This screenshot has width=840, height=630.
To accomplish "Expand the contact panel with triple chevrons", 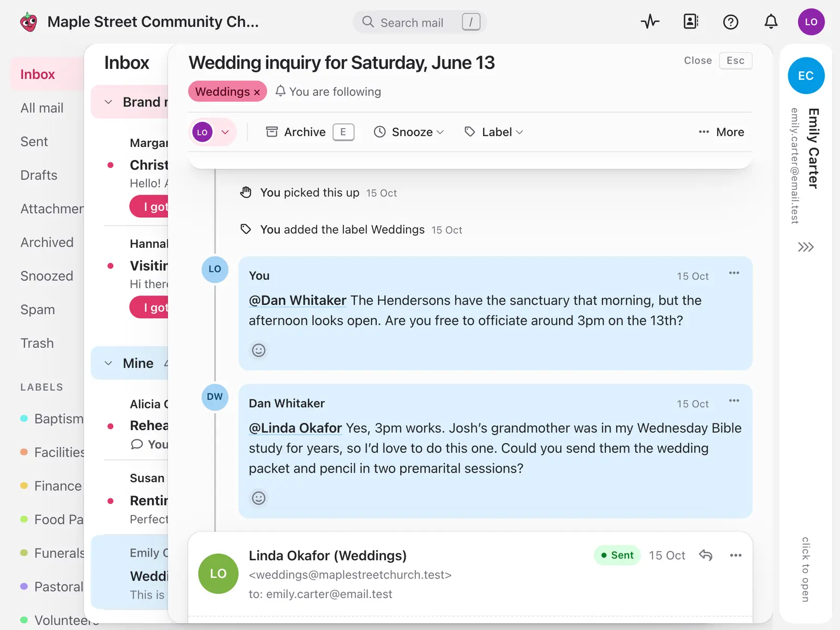I will point(805,247).
